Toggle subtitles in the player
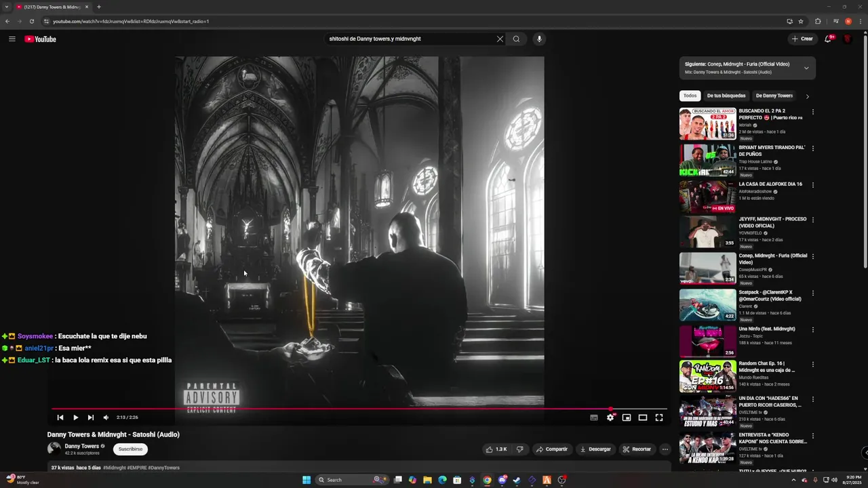868x488 pixels. pos(594,418)
